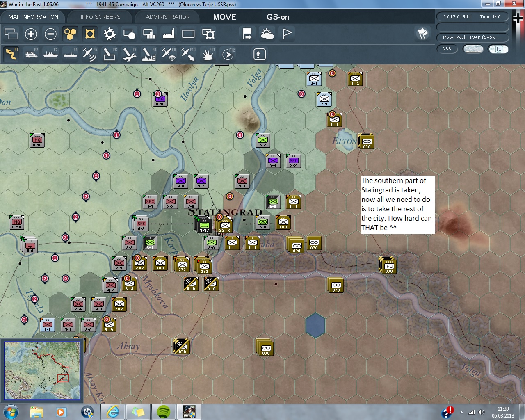525x420 pixels.
Task: Toggle the rectangle-with-circle map overlay icon
Action: 129,34
